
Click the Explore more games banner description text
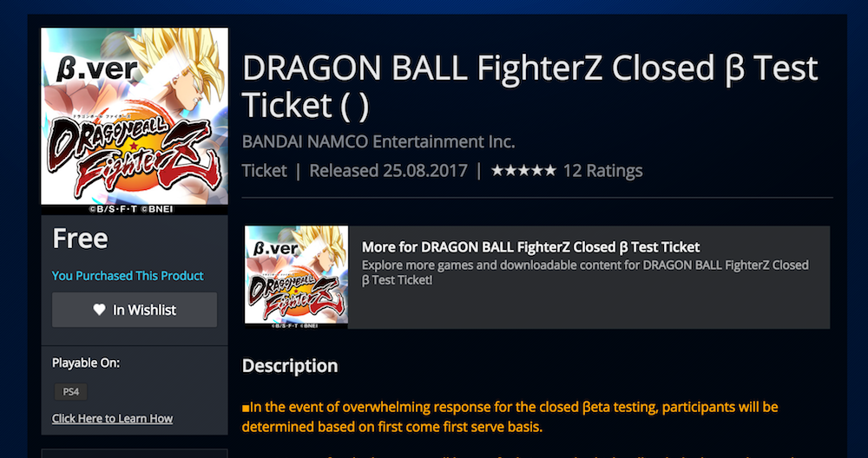click(x=584, y=272)
